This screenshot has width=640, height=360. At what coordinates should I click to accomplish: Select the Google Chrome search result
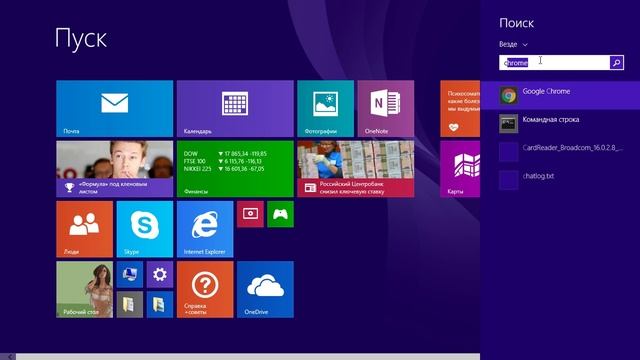pos(560,95)
